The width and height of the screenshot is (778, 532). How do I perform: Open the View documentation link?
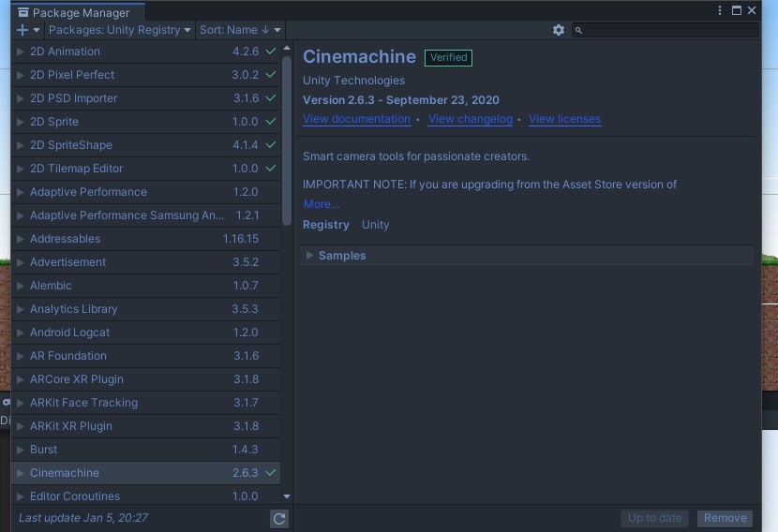(357, 120)
